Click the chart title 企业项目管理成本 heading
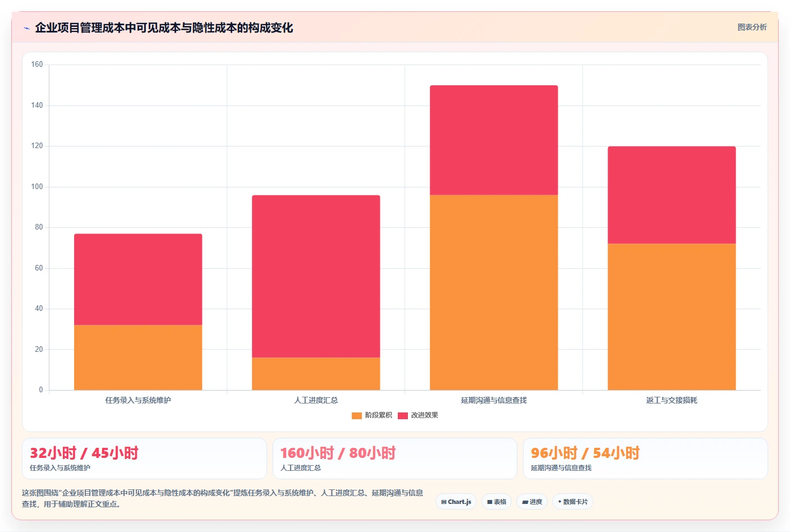Viewport: 790px width, 532px height. click(x=164, y=27)
